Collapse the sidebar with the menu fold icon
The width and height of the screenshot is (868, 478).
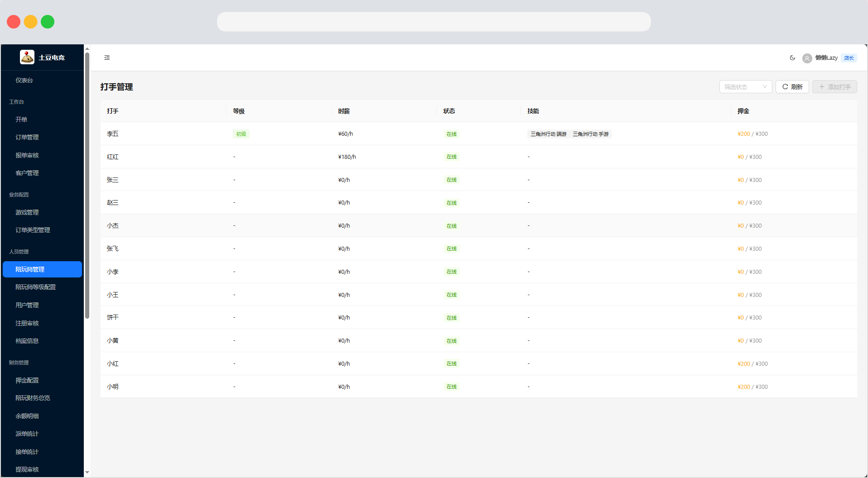[x=107, y=57]
